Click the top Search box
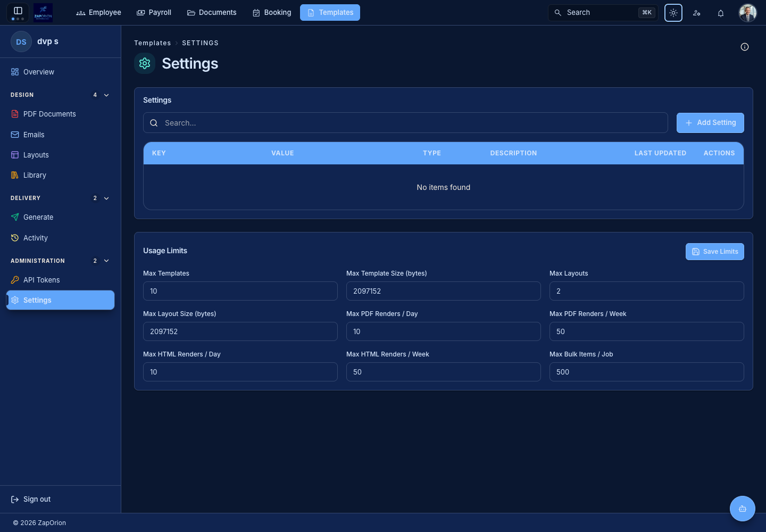766x532 pixels. click(x=603, y=12)
